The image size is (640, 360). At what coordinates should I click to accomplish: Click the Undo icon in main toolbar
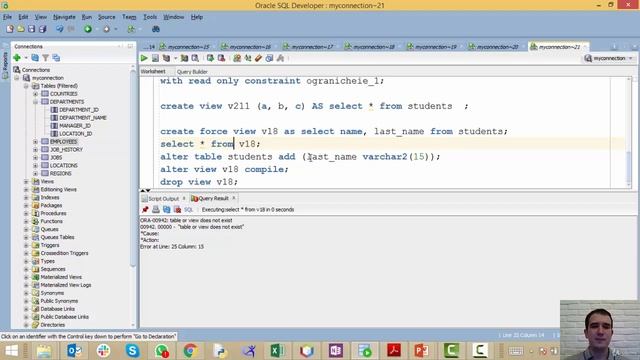click(60, 29)
